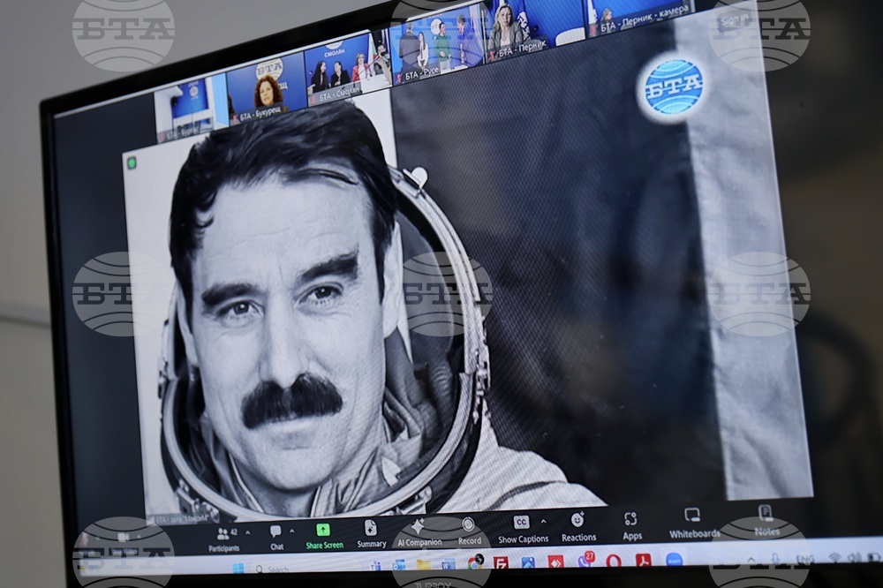Expand the Chat options caret

click(x=291, y=531)
